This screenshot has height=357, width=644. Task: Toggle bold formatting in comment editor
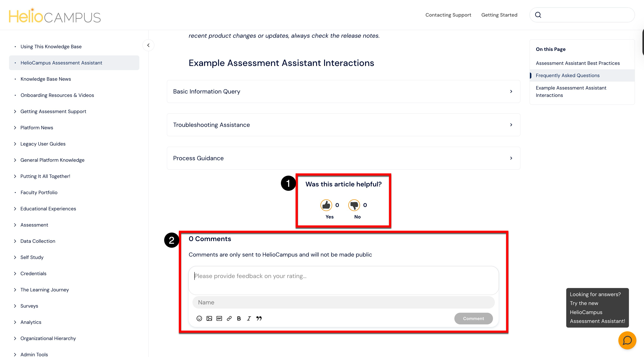(239, 318)
